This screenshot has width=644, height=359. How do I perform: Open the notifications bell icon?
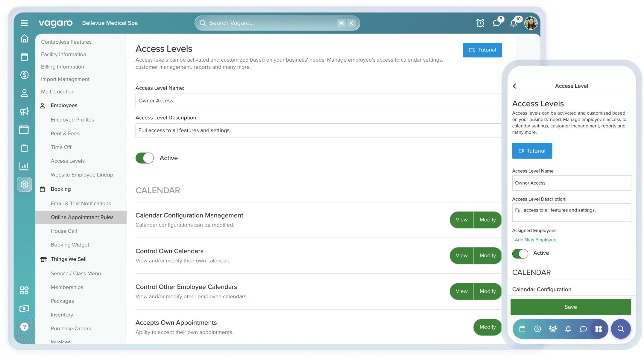pos(514,23)
